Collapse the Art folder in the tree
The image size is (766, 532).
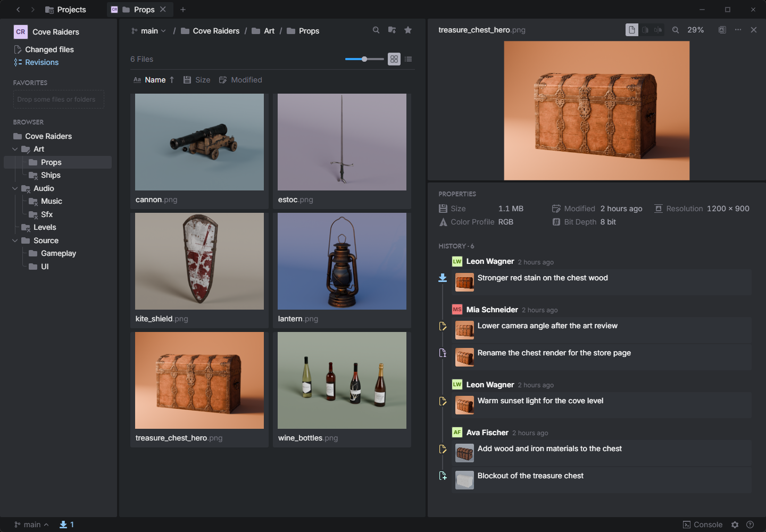(15, 149)
